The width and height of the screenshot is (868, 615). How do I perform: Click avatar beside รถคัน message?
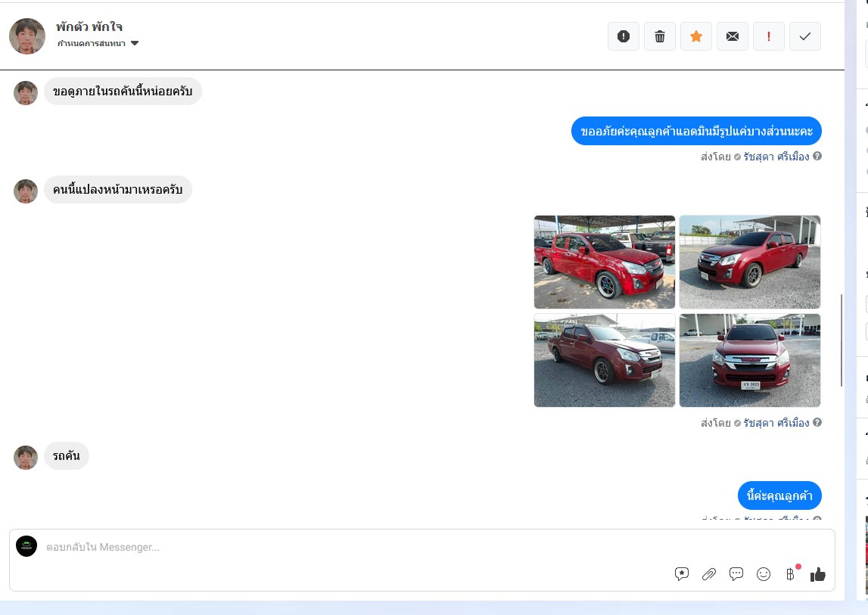tap(26, 458)
